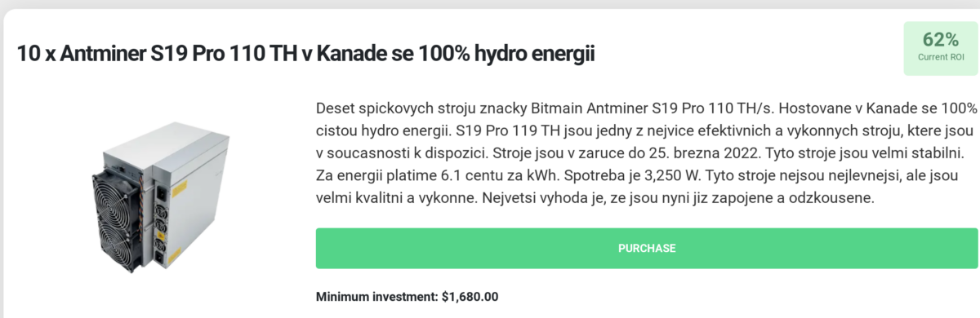Select the green 62% ROI badge
Screen dimensions: 980x318
coord(940,47)
